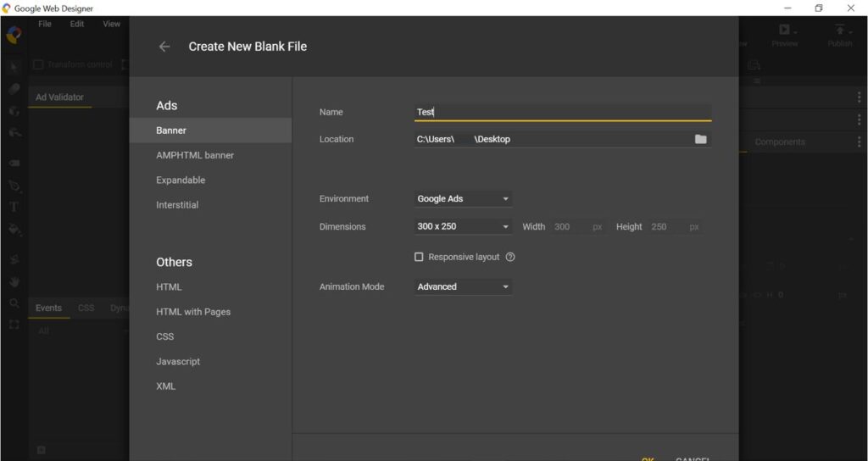Open the All filter dropdown in the Events panel
This screenshot has height=461, width=868.
[81, 331]
